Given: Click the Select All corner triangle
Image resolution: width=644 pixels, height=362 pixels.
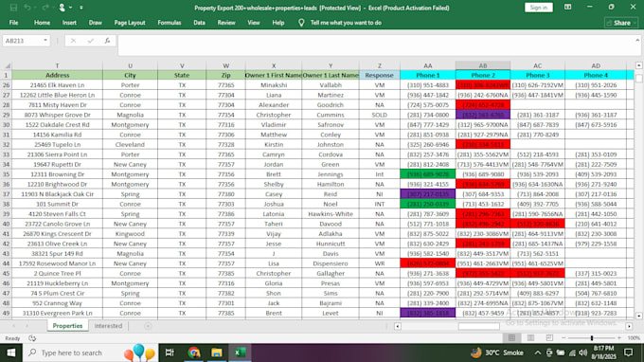Looking at the screenshot, I should [7, 65].
